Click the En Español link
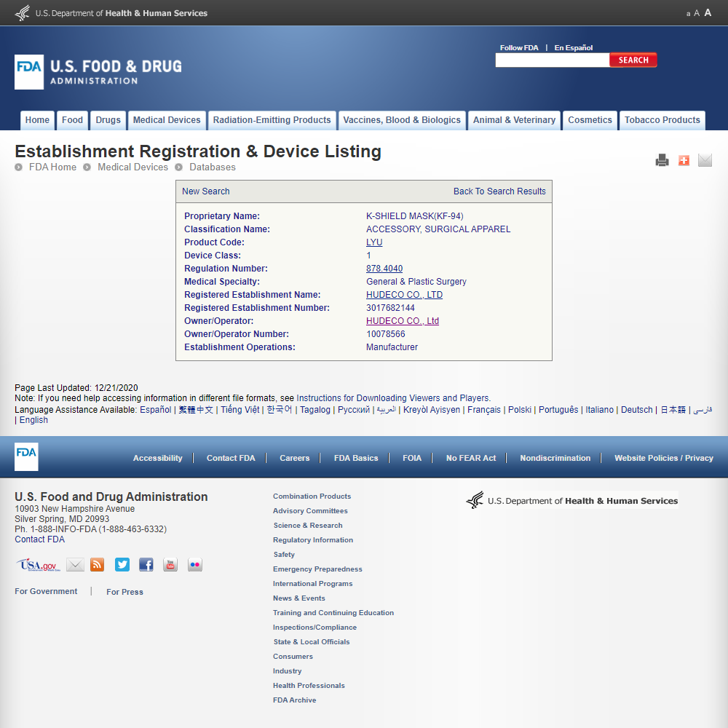This screenshot has height=728, width=728. click(574, 47)
